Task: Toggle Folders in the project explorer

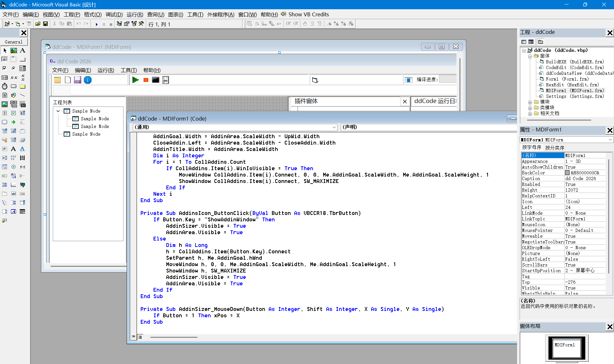Action: pyautogui.click(x=541, y=42)
